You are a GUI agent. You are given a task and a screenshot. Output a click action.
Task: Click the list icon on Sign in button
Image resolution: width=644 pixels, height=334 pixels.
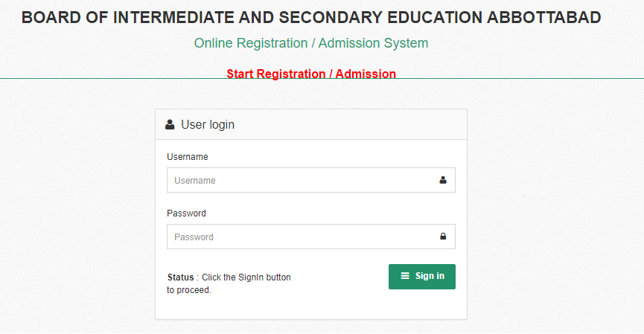coord(405,276)
